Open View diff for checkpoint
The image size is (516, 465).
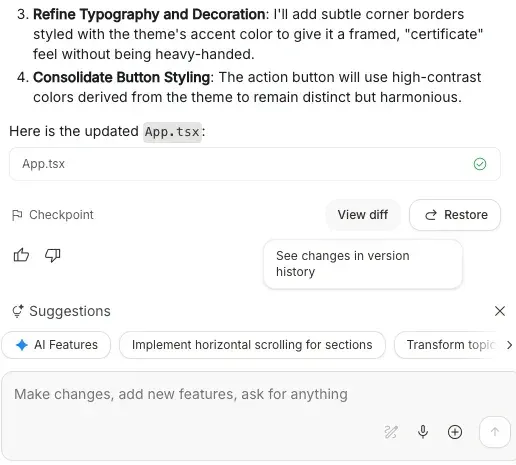tap(363, 215)
